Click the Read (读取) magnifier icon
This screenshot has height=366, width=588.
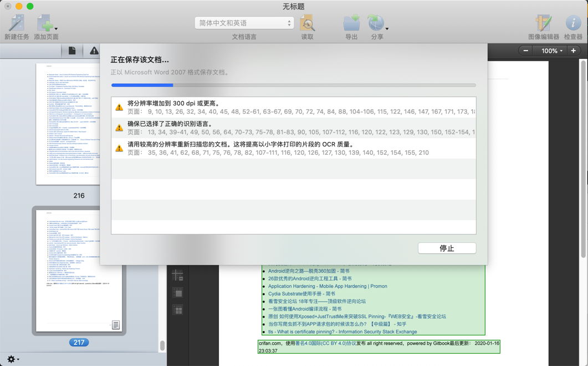tap(307, 23)
